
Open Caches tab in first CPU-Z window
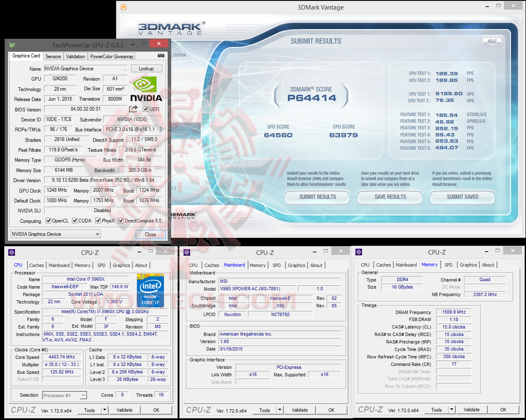(x=37, y=265)
